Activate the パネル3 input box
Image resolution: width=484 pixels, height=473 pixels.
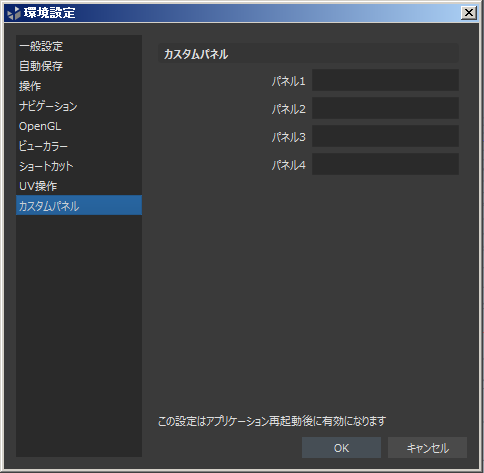click(x=385, y=136)
